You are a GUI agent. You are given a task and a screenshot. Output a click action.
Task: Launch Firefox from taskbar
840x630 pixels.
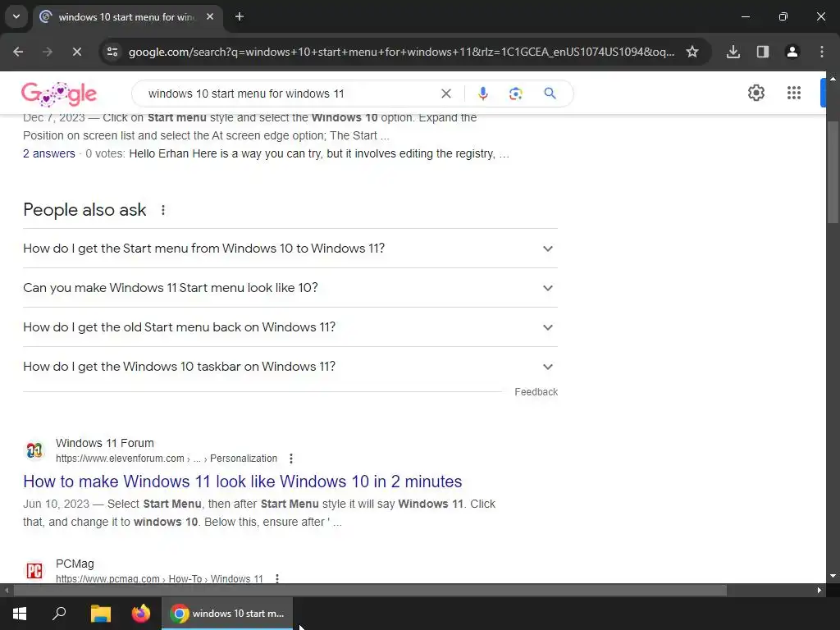click(x=141, y=614)
